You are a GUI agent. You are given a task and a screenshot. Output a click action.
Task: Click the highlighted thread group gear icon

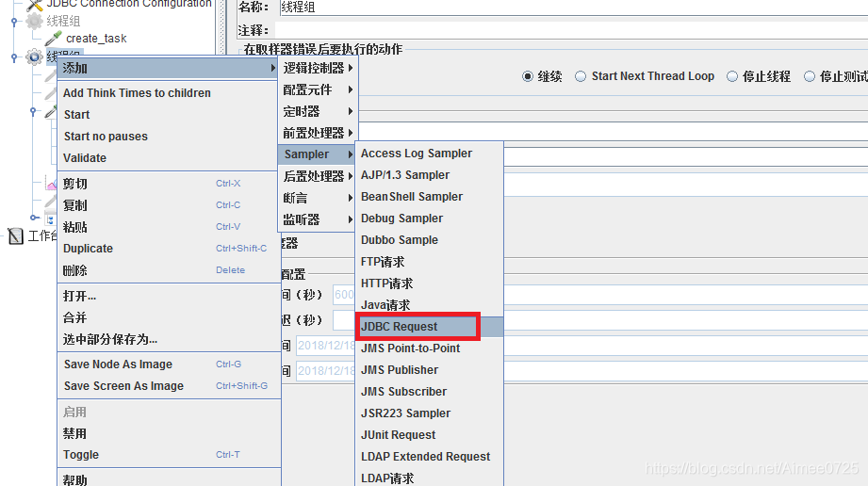[x=34, y=57]
